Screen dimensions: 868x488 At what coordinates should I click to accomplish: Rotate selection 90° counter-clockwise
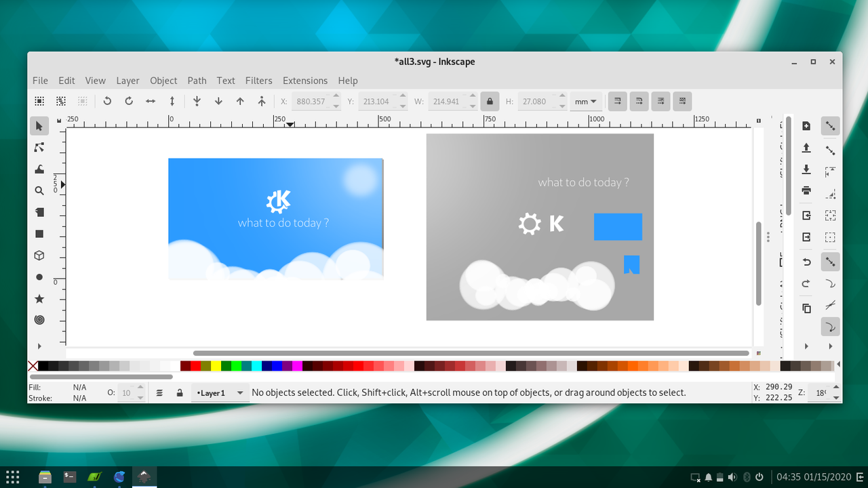(x=107, y=101)
